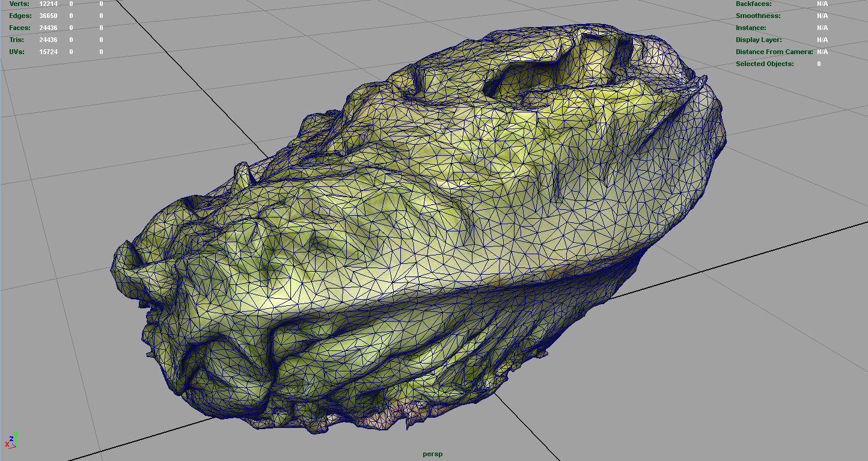
Task: Click the Tris: heads-up label
Action: pos(16,40)
